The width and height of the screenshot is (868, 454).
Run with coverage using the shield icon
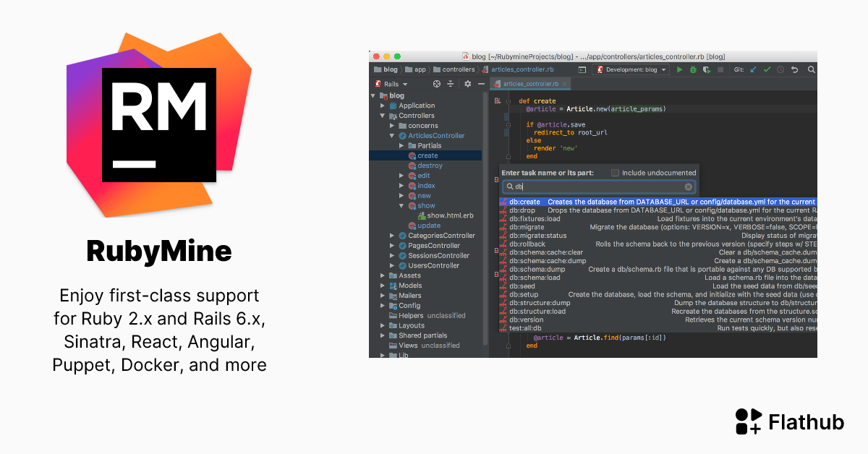[x=707, y=69]
